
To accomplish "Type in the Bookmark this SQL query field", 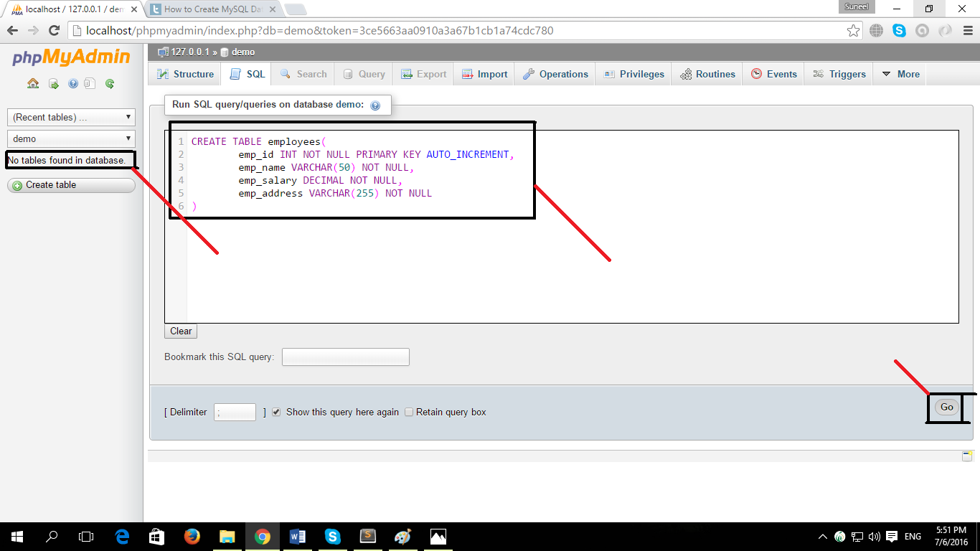I will (345, 357).
